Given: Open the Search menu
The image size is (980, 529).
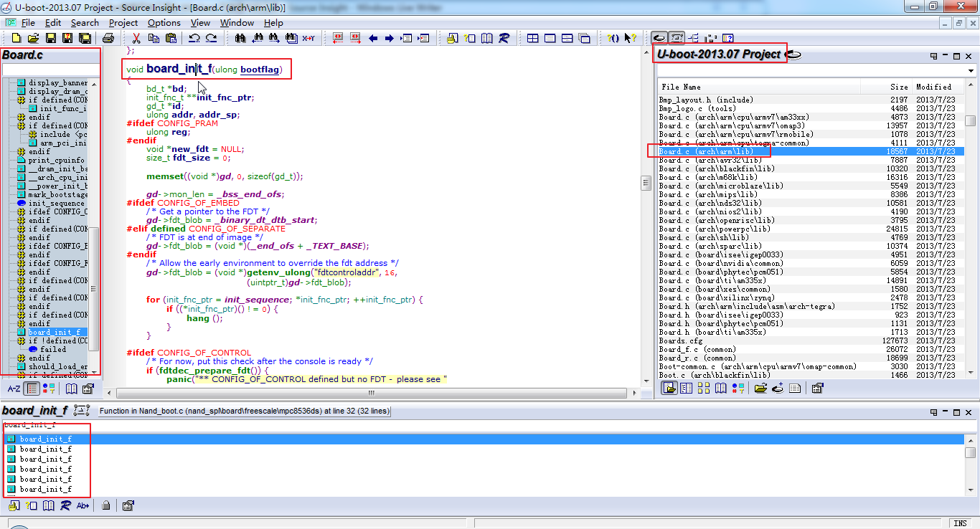Looking at the screenshot, I should click(x=85, y=23).
